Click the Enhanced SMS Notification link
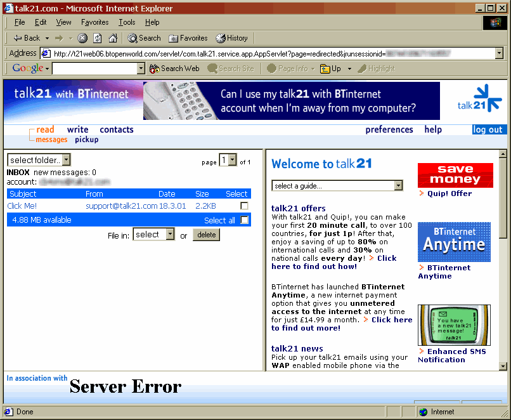Viewport: 511px width, 420px height. [452, 355]
